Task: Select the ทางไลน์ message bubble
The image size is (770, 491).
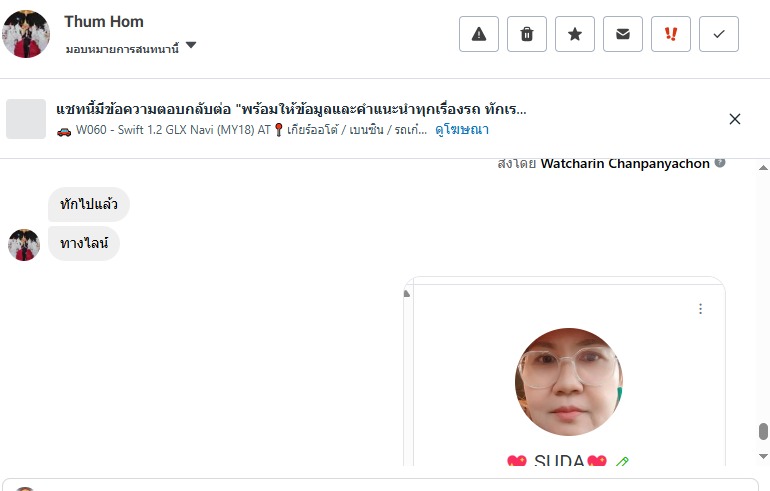Action: (84, 244)
